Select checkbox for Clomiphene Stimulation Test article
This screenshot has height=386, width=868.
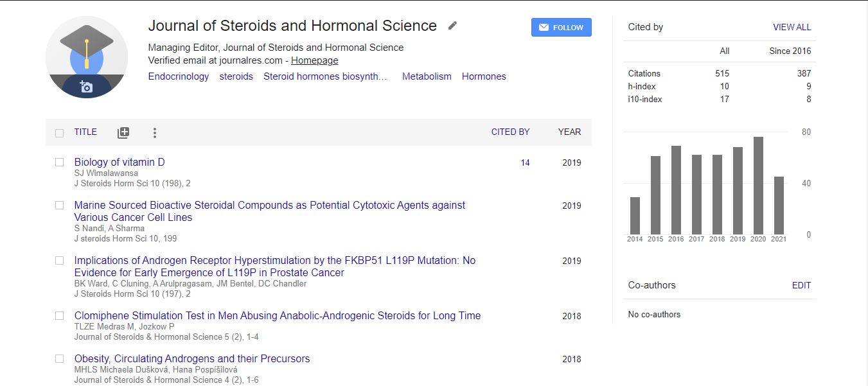click(60, 316)
